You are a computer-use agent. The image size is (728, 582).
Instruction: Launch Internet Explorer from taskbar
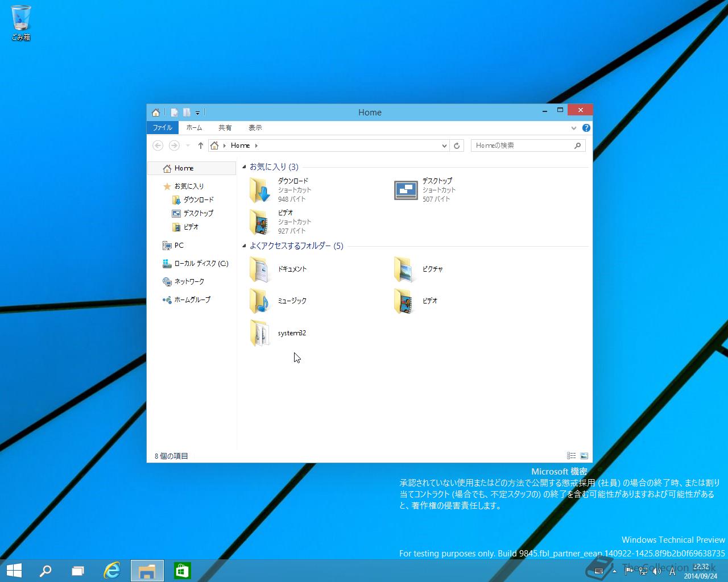click(x=112, y=571)
